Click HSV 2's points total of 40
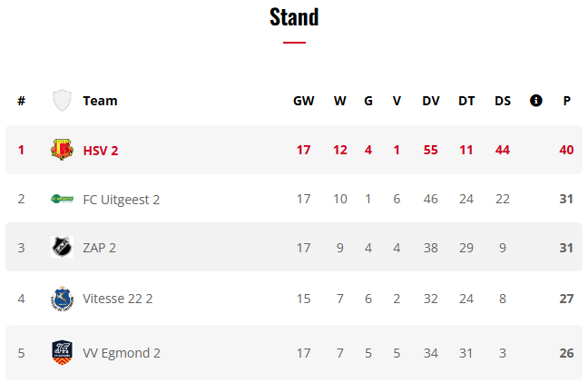588x383 pixels. pyautogui.click(x=566, y=150)
